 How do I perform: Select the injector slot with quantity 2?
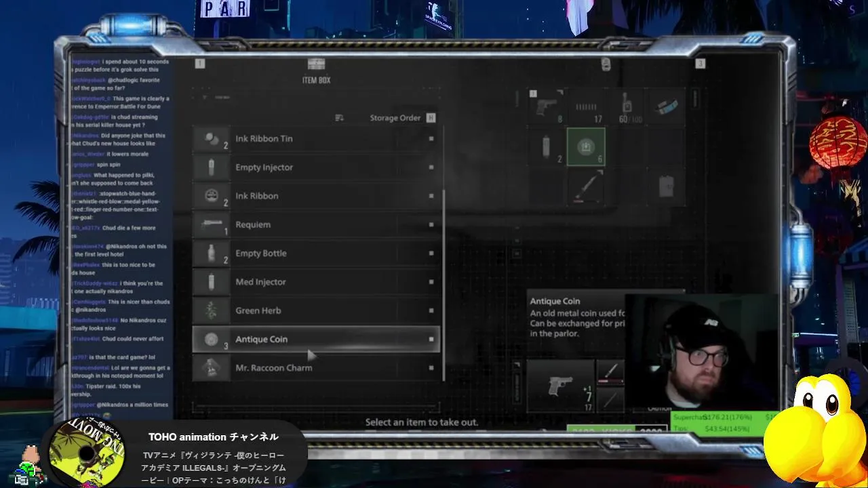[547, 147]
